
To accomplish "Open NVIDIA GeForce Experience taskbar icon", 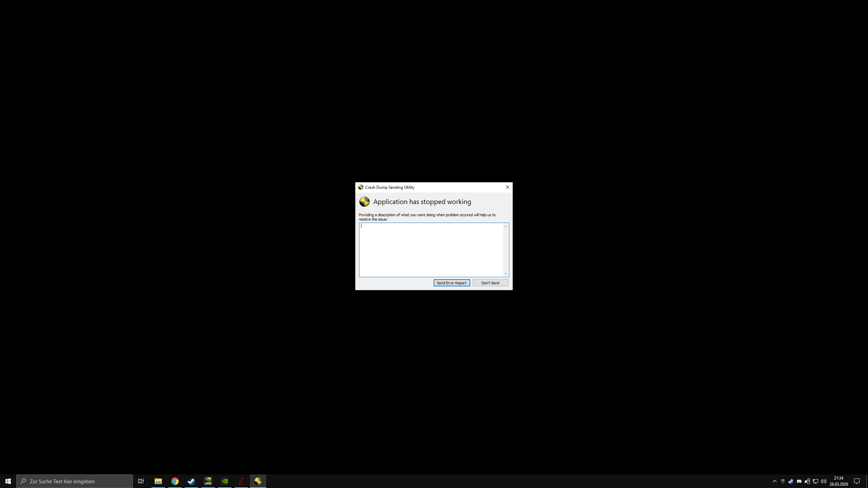I will click(x=224, y=481).
